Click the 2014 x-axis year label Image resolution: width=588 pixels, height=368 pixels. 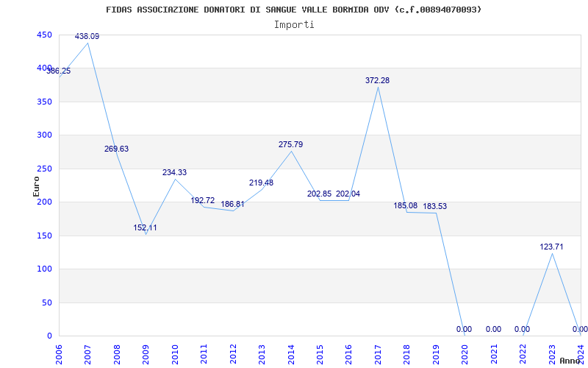[x=290, y=354]
